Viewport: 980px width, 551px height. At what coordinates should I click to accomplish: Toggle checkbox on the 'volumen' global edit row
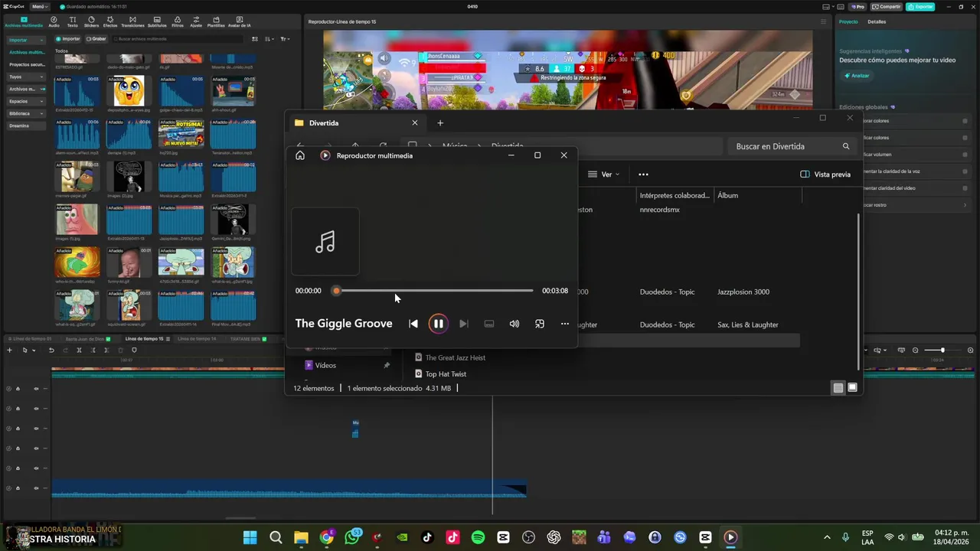pos(965,155)
